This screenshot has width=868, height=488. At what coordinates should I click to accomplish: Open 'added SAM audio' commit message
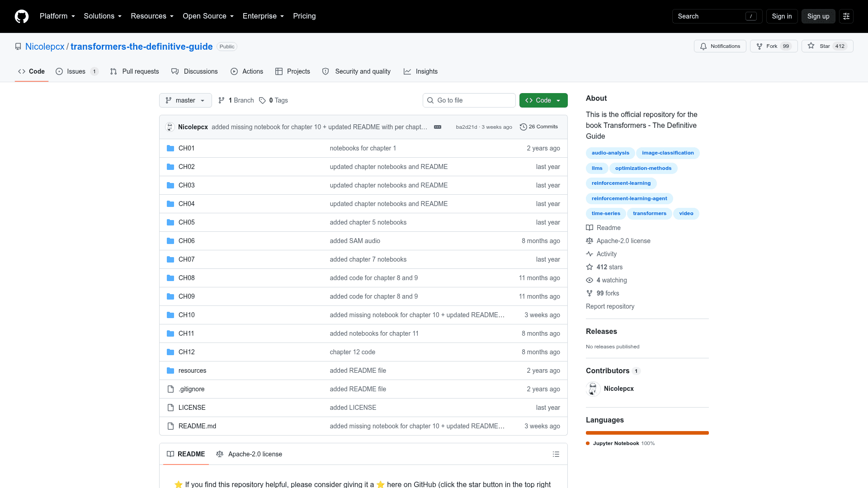pyautogui.click(x=355, y=241)
